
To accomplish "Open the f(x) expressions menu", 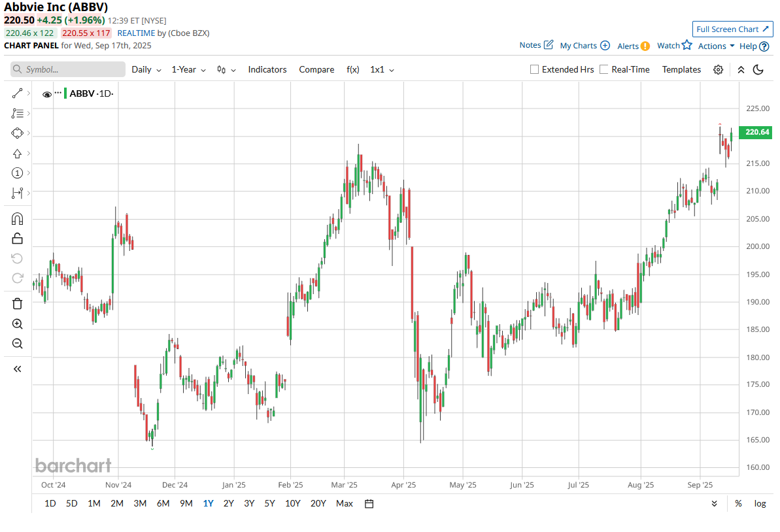I will (x=352, y=70).
